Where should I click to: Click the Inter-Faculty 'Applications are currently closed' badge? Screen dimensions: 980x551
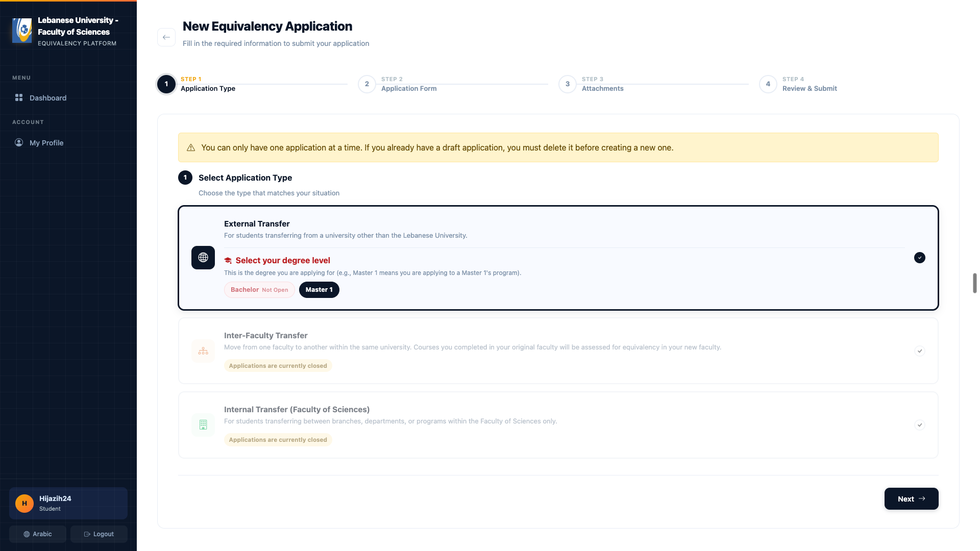[278, 366]
